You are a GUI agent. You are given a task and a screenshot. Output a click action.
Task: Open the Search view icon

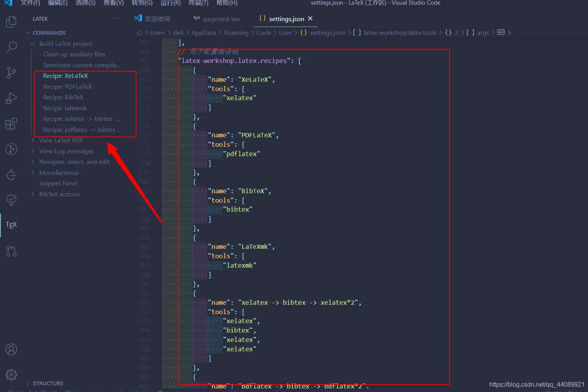[x=11, y=47]
